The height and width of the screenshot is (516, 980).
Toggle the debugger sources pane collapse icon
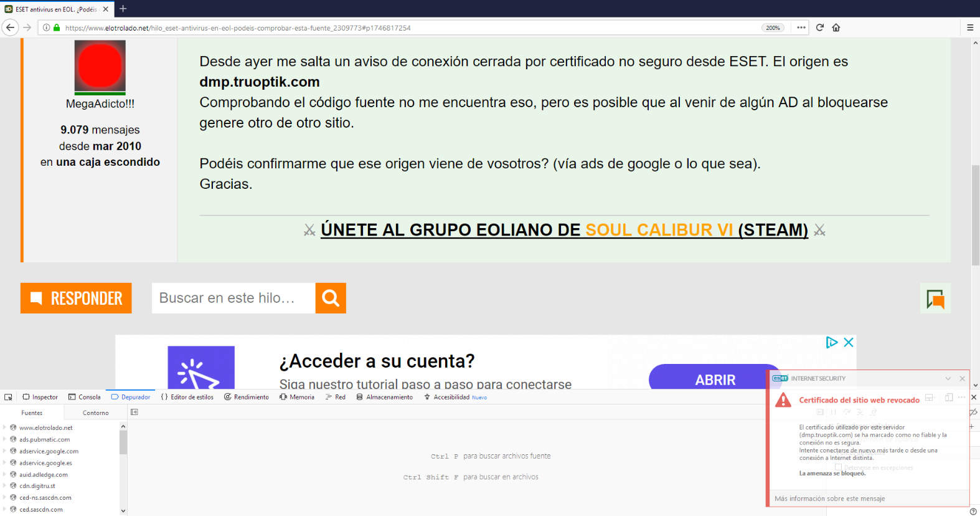tap(134, 412)
